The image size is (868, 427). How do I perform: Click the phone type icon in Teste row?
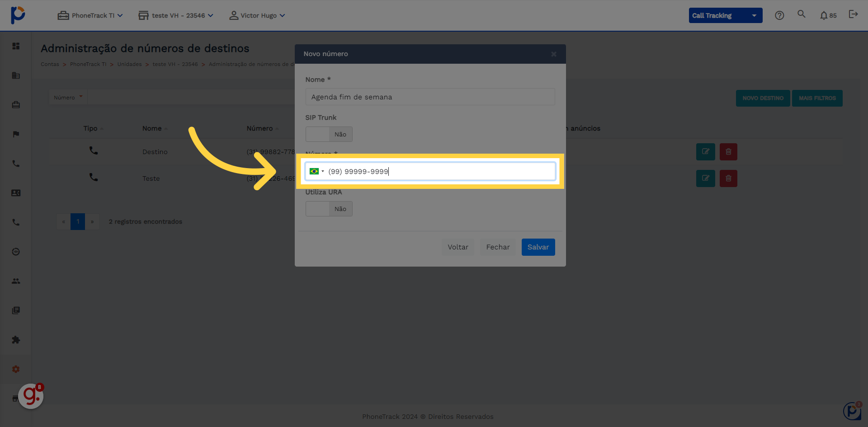click(x=94, y=177)
